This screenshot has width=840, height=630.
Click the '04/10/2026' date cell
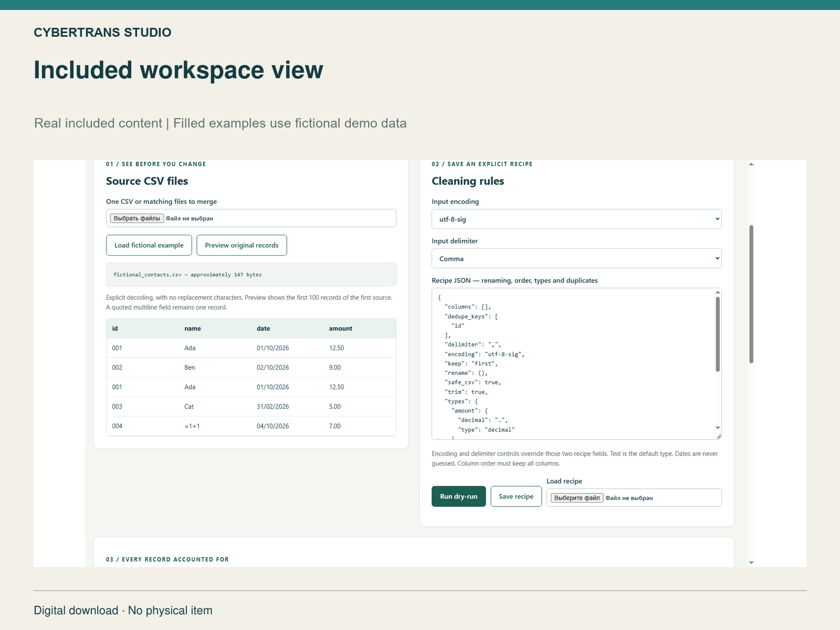[272, 426]
